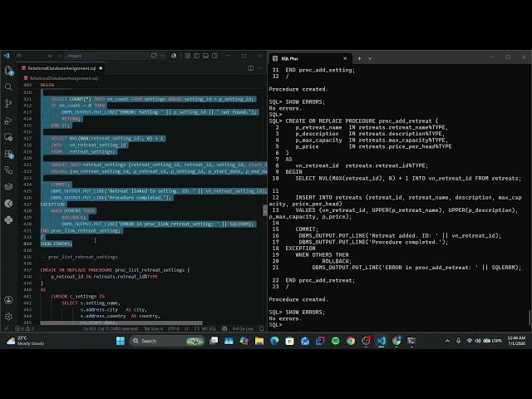The image size is (532, 399).
Task: Open the Windows Start menu
Action: (x=120, y=341)
